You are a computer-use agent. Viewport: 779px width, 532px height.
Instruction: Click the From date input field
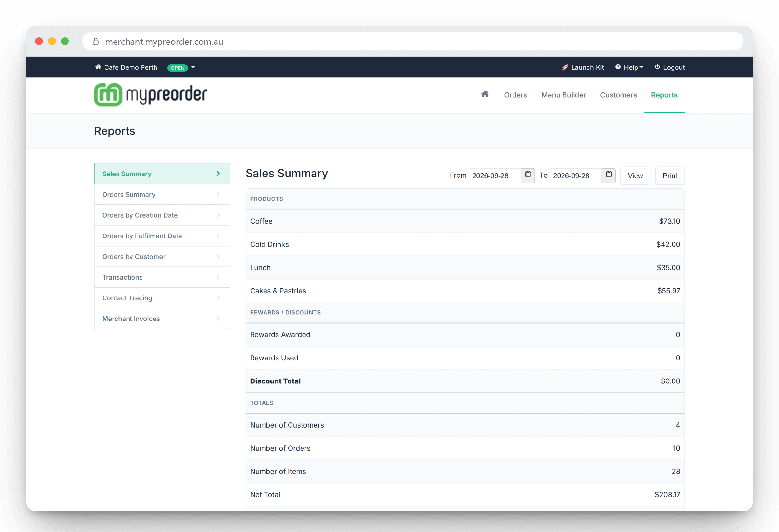click(x=495, y=175)
